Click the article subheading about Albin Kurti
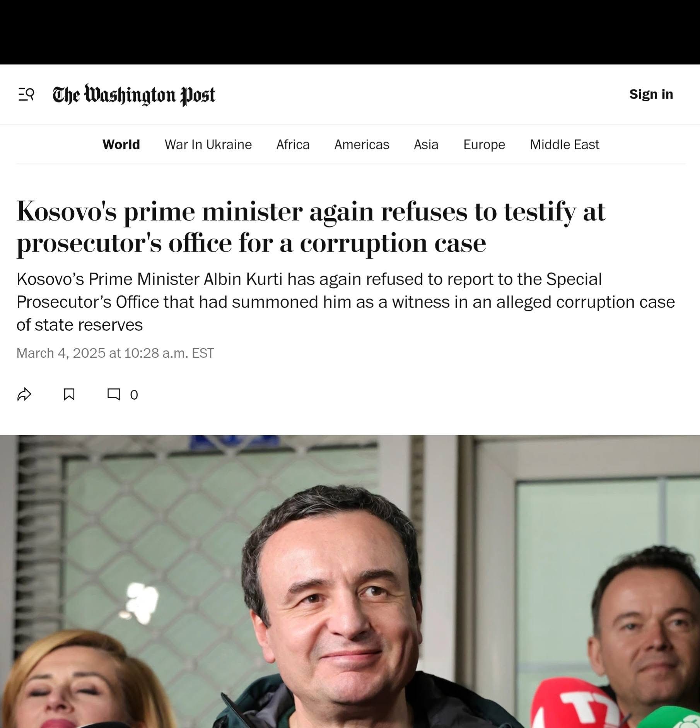700x728 pixels. (x=346, y=302)
